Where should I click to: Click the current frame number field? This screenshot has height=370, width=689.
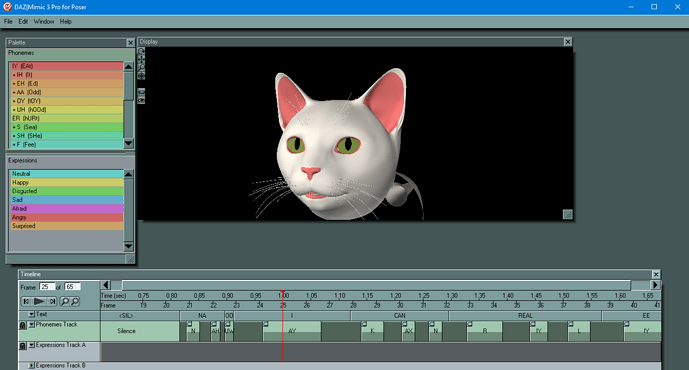47,287
